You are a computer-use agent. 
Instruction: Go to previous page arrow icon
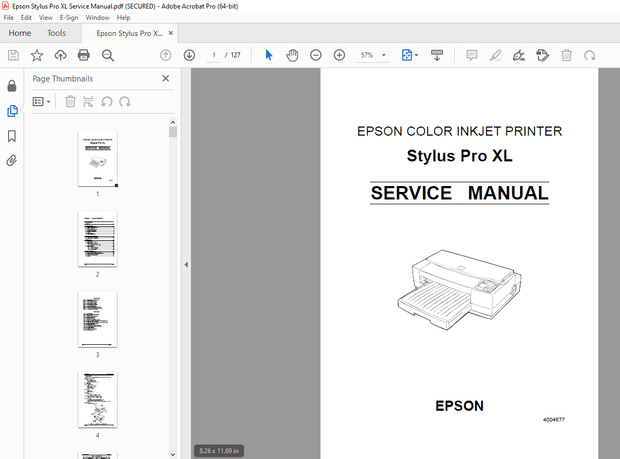(166, 55)
